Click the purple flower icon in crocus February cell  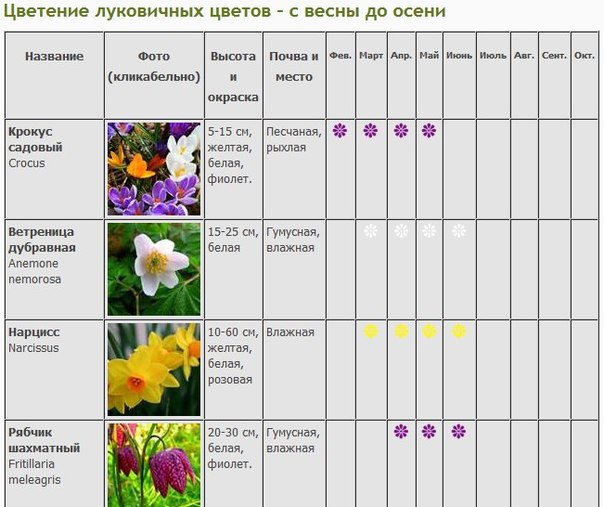point(340,131)
